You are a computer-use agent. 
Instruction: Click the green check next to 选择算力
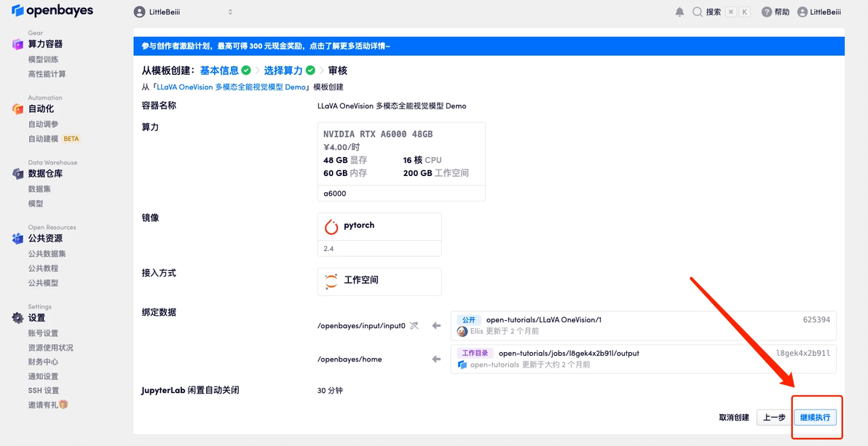tap(310, 71)
